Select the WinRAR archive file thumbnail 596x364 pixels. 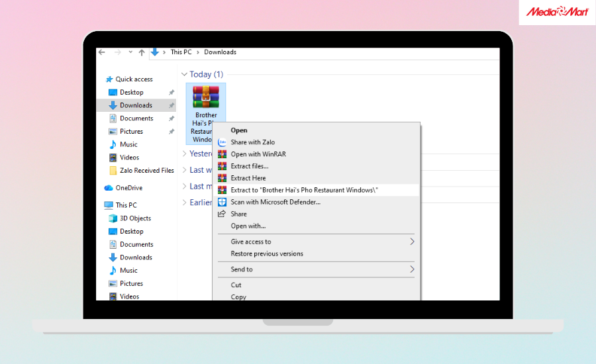click(206, 97)
